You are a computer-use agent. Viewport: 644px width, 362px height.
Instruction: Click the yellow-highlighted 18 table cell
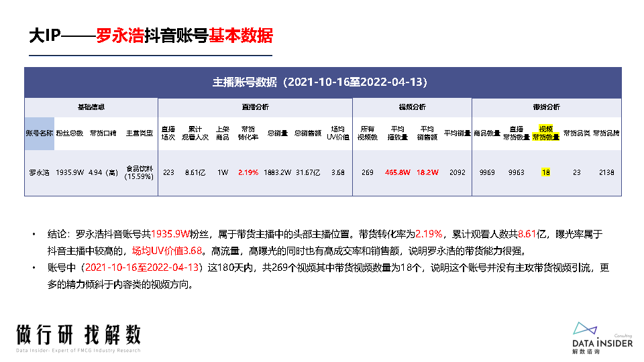[546, 173]
